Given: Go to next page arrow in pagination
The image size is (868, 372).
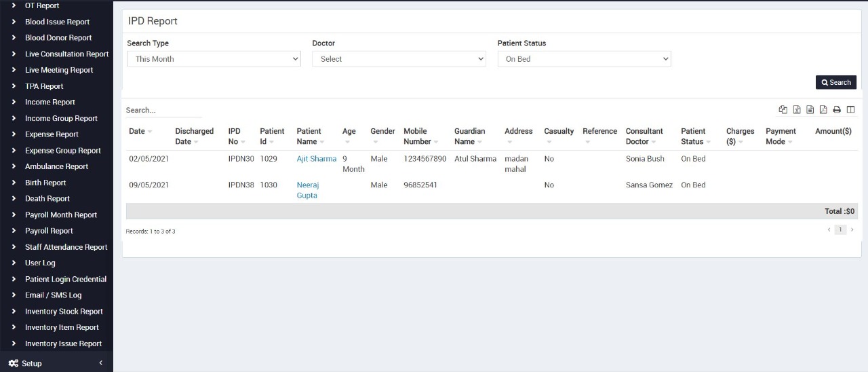Looking at the screenshot, I should click(852, 230).
